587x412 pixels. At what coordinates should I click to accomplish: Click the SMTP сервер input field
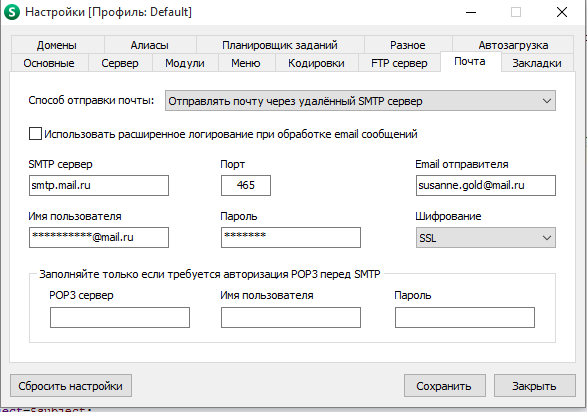(x=99, y=185)
